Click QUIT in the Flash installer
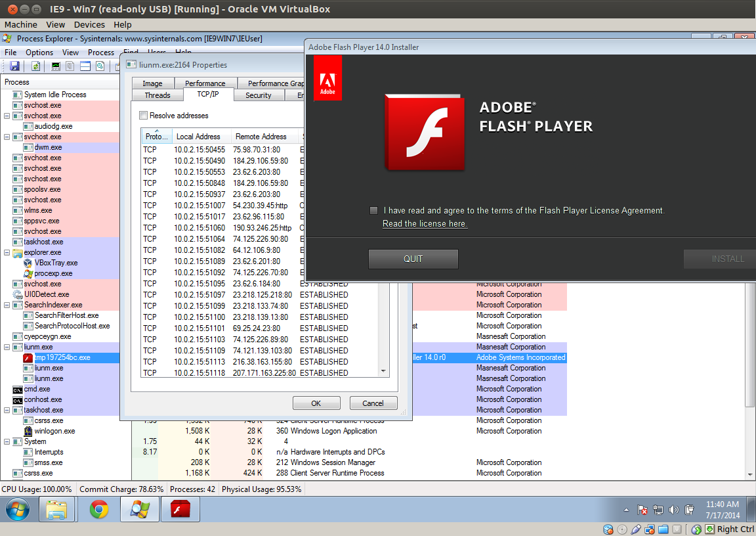756x536 pixels. tap(413, 259)
